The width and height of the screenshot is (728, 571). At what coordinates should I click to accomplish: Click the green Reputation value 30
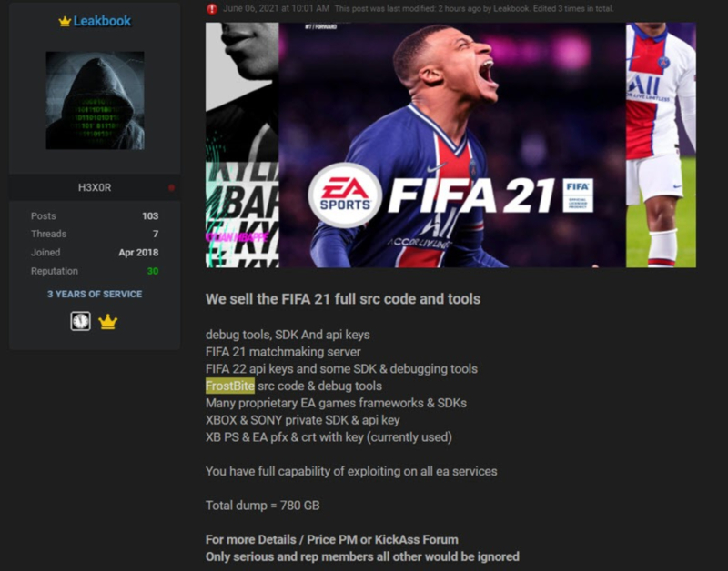click(153, 271)
